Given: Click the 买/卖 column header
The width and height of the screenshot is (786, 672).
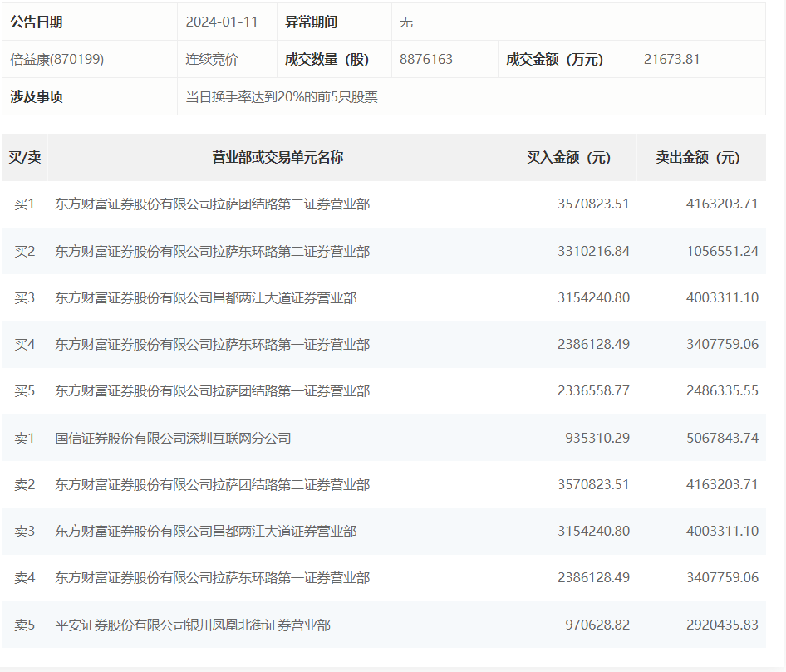Looking at the screenshot, I should point(25,157).
